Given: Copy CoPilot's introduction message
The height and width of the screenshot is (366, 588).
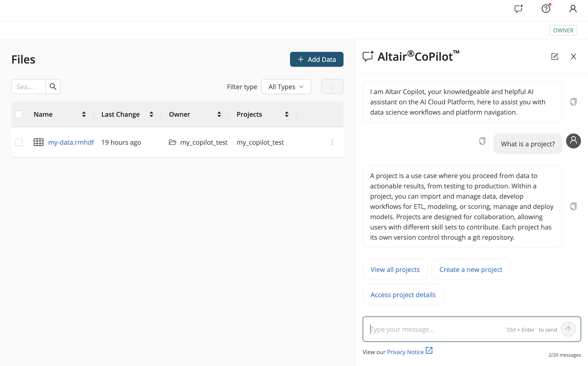Looking at the screenshot, I should (x=574, y=102).
